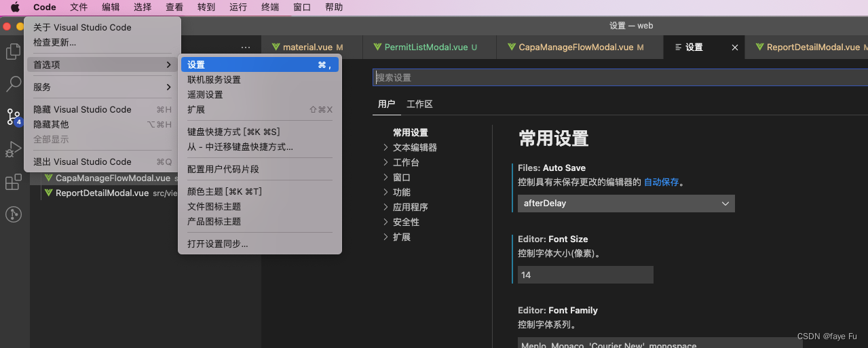The image size is (868, 348).
Task: Click the Font Size field showing 14
Action: (585, 275)
